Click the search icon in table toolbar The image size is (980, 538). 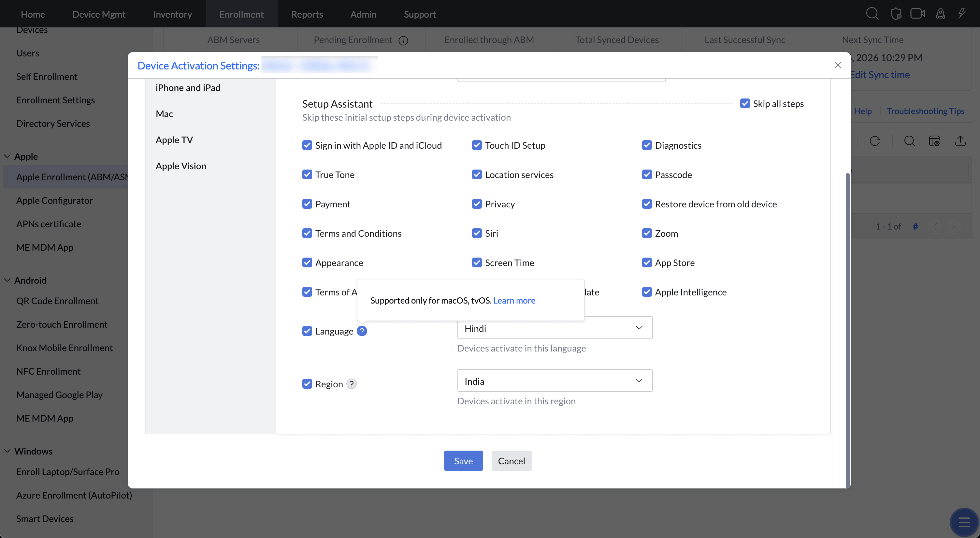click(x=909, y=141)
